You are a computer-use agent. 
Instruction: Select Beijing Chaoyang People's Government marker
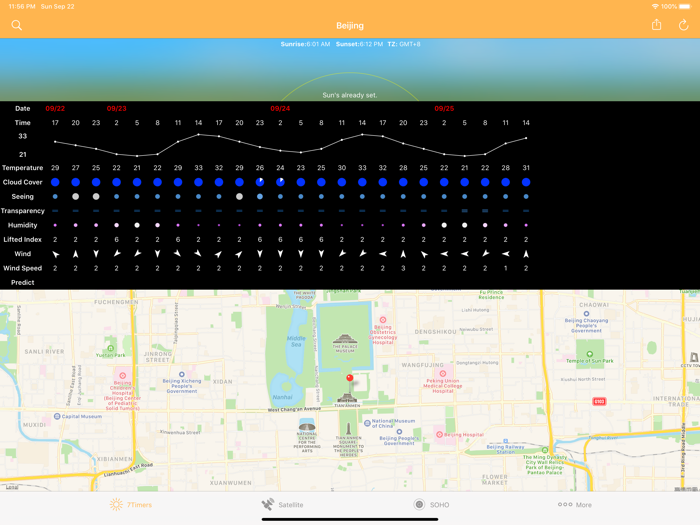[x=586, y=314]
